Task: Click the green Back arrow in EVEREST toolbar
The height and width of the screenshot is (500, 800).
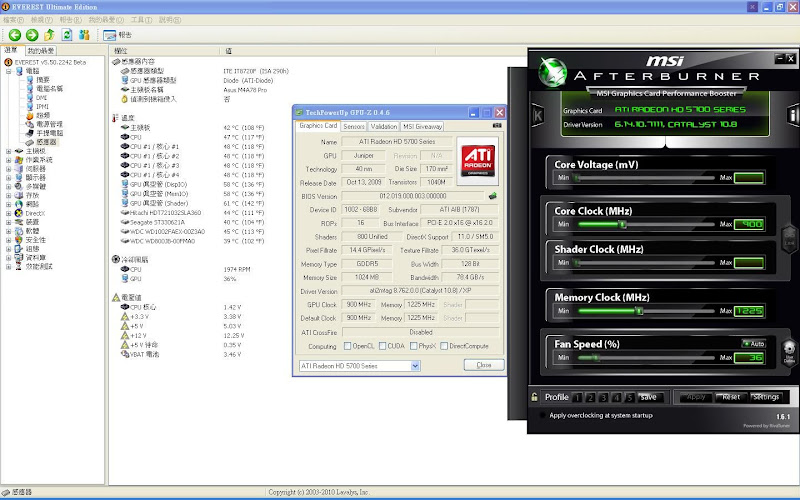Action: (x=15, y=34)
